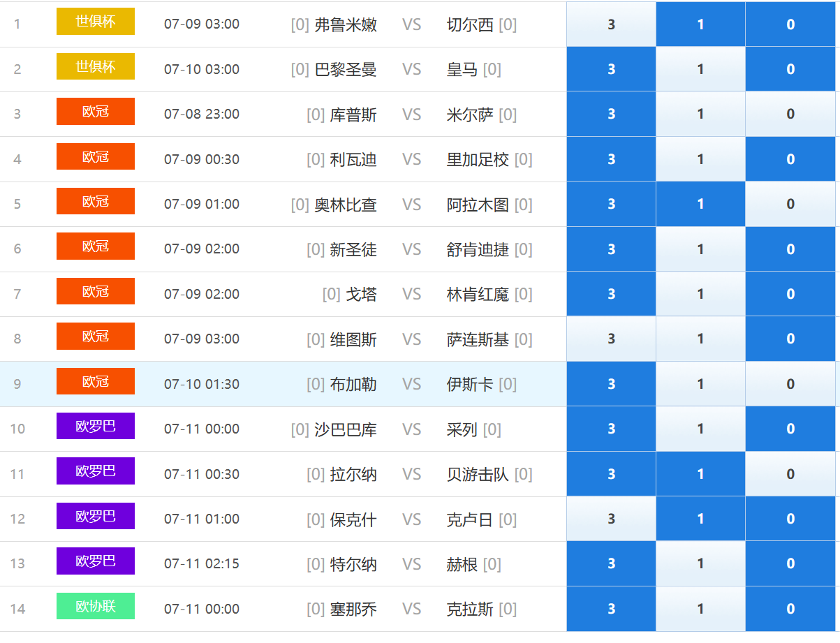This screenshot has height=643, width=840.
Task: Deselect result 0 for 戈塔 vs 林肯红魔
Action: (x=790, y=294)
